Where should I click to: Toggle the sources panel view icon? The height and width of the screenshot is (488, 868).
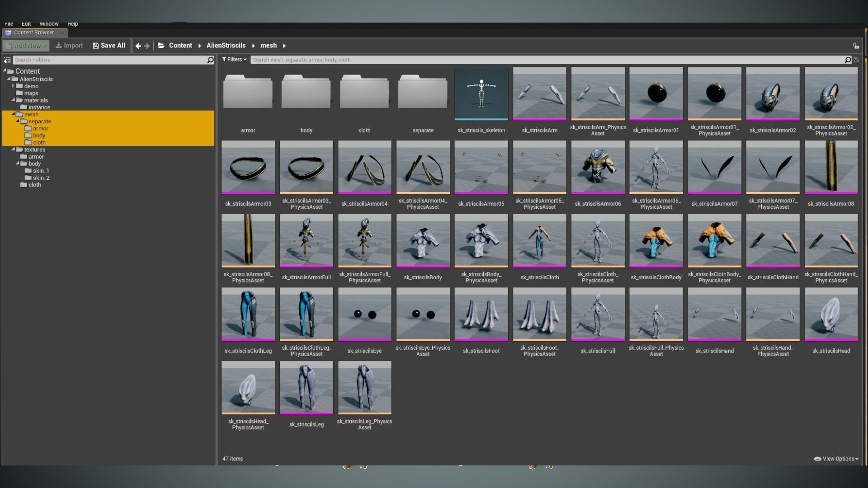pyautogui.click(x=7, y=60)
